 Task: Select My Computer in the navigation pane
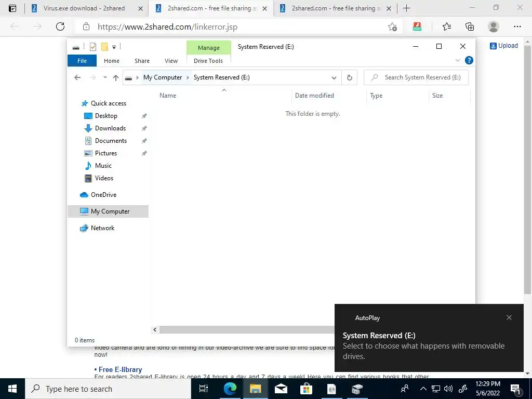(108, 211)
